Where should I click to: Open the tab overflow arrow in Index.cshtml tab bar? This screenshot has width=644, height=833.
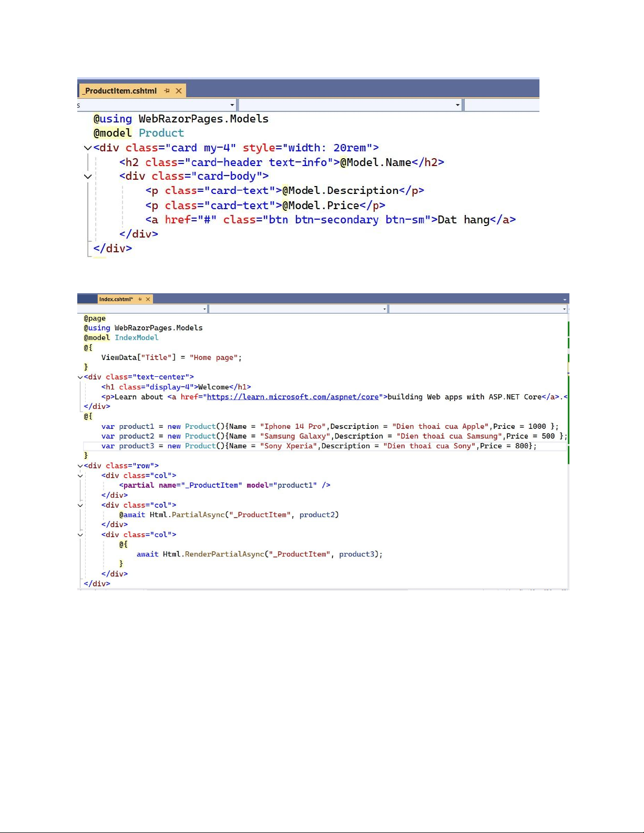tap(565, 300)
